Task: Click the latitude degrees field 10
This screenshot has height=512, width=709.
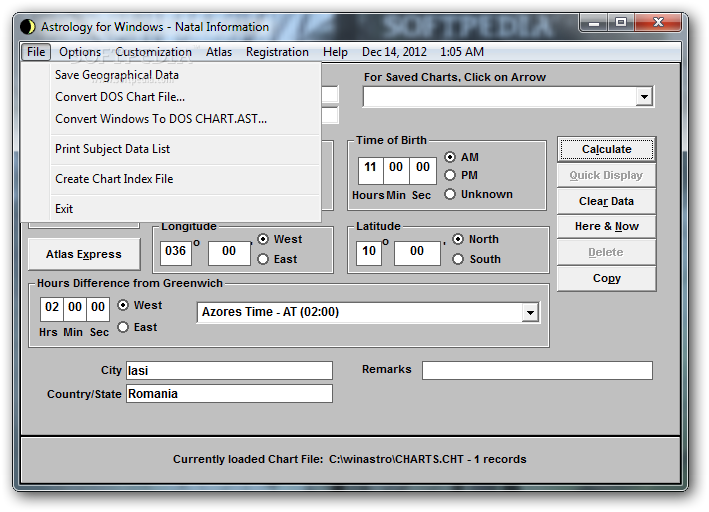Action: pyautogui.click(x=369, y=251)
